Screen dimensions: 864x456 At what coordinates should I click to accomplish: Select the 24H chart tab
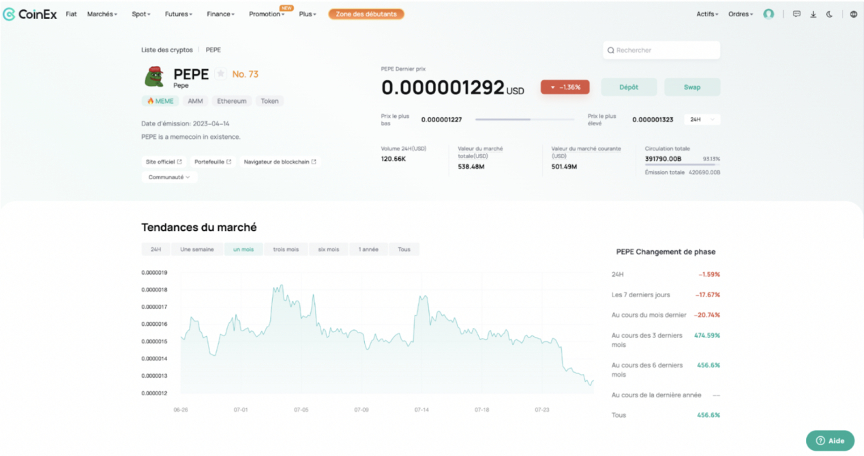156,249
